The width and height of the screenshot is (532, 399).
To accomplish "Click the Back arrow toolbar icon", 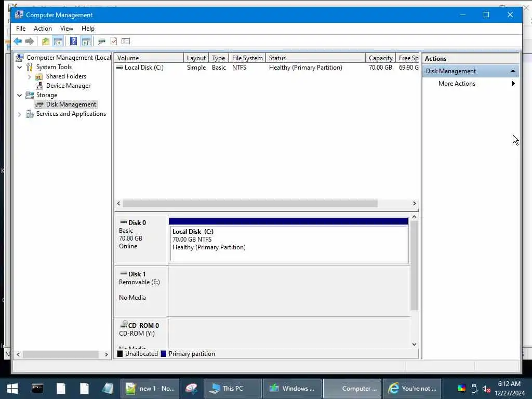I will [x=18, y=42].
